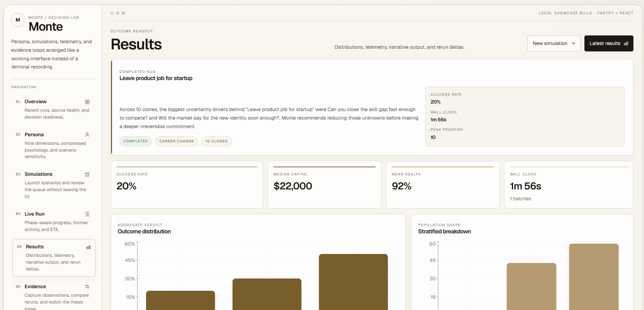The width and height of the screenshot is (644, 310).
Task: Click the 'Leave product job for startup' title
Action: 156,78
